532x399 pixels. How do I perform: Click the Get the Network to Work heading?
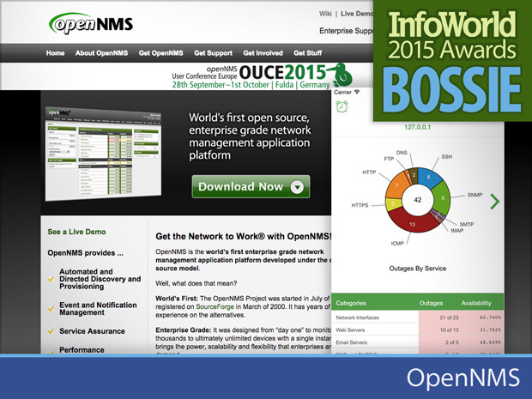244,237
